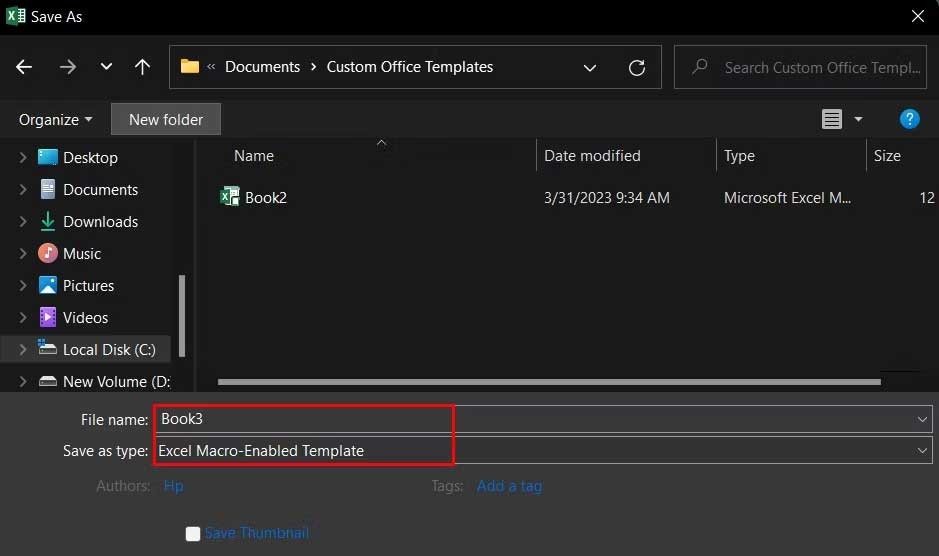Select Local Disk (C:) in navigation pane

[x=109, y=349]
